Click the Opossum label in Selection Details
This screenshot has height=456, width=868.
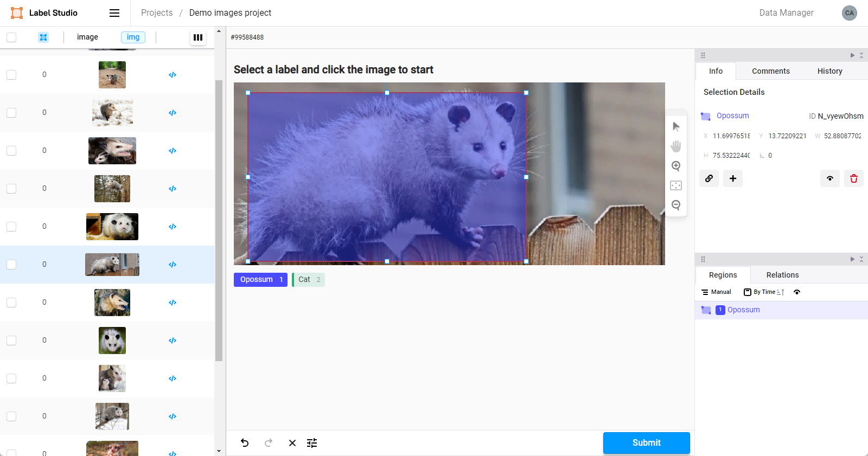pyautogui.click(x=732, y=116)
